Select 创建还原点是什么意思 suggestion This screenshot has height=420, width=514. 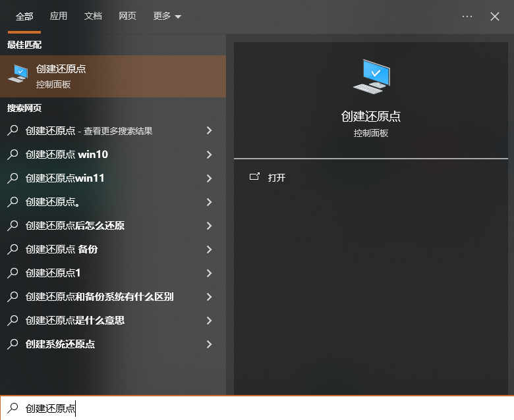pos(113,320)
